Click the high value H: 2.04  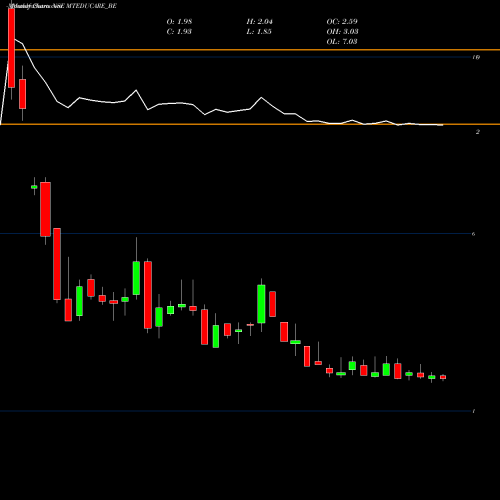coord(259,22)
